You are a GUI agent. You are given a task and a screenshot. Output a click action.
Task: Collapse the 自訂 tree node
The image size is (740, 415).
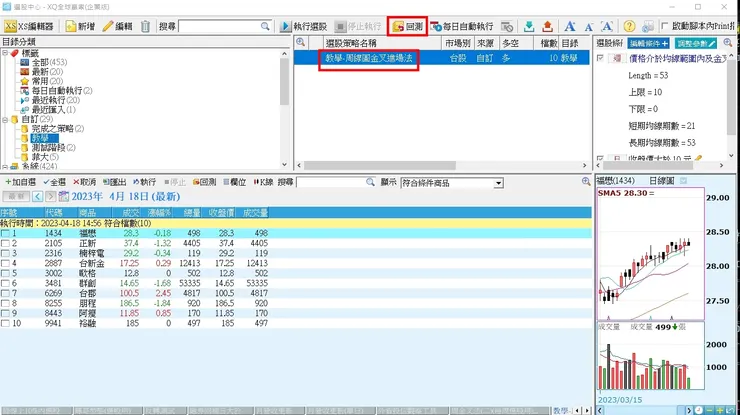point(5,119)
